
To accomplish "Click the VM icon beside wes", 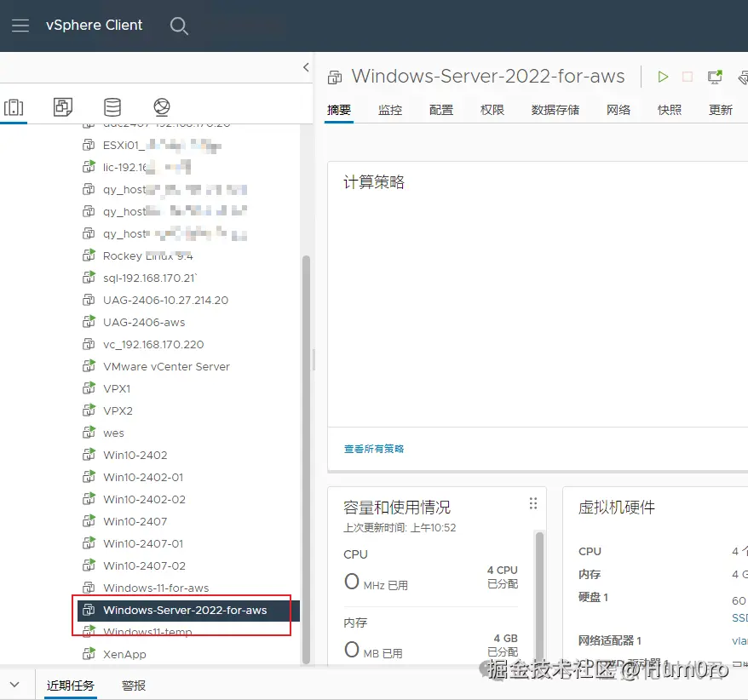I will tap(89, 433).
